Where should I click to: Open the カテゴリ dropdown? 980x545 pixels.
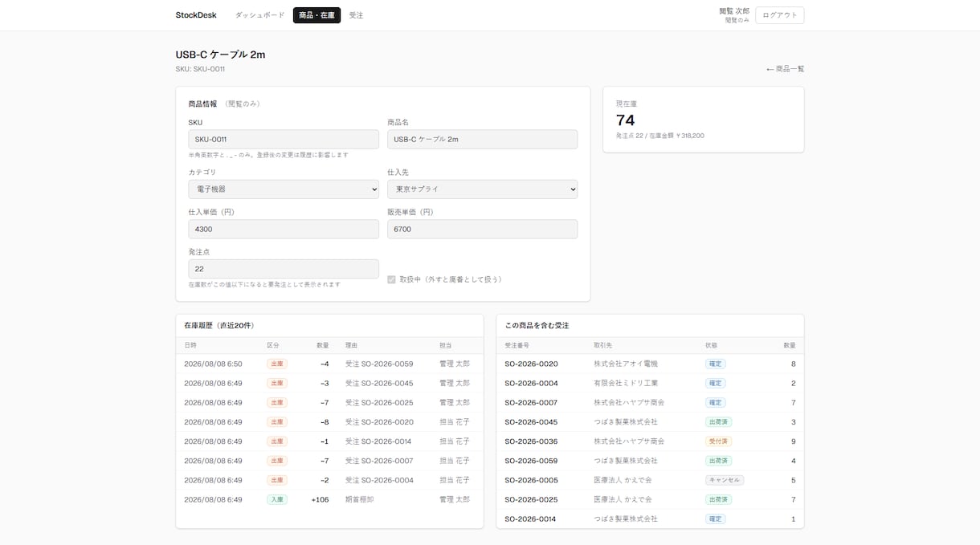click(284, 189)
